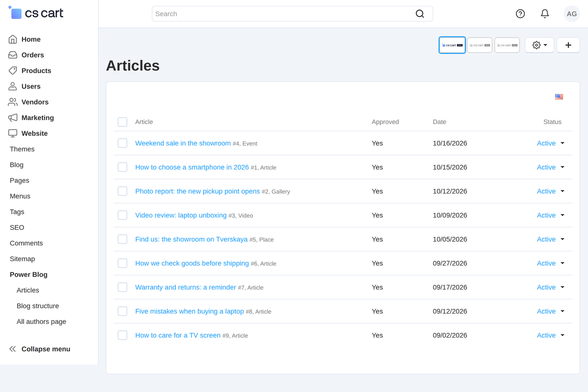
Task: Open Power Blog Articles submenu item
Action: [x=28, y=290]
